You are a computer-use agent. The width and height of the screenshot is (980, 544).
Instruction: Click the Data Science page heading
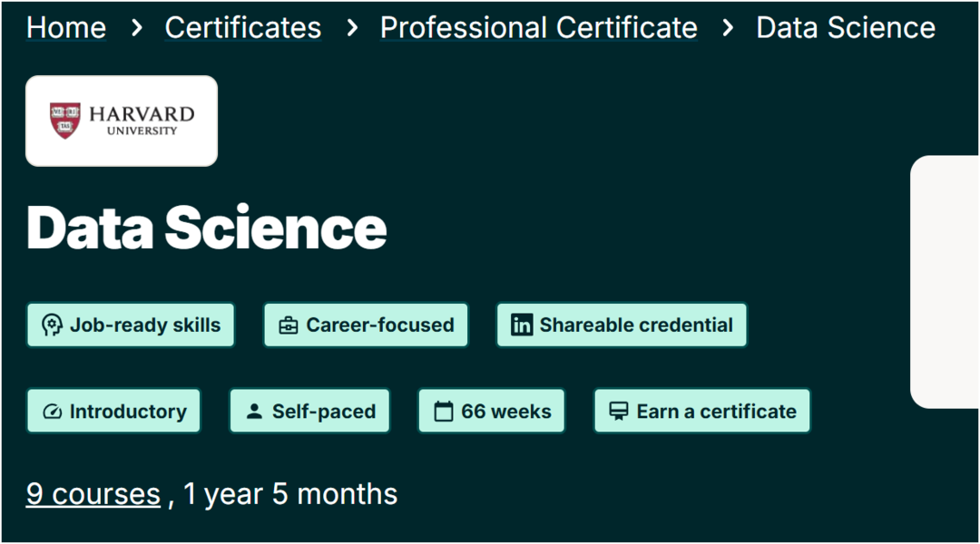(x=207, y=228)
